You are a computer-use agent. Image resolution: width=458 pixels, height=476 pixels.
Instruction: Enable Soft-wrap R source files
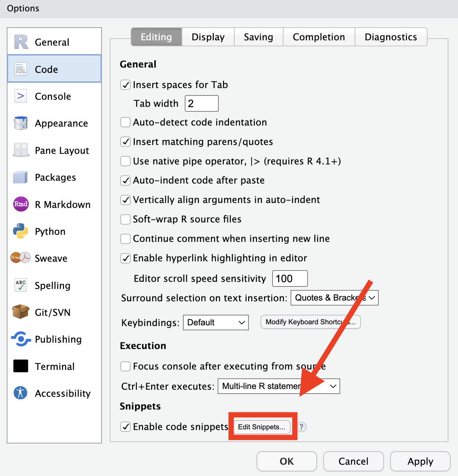[x=126, y=219]
